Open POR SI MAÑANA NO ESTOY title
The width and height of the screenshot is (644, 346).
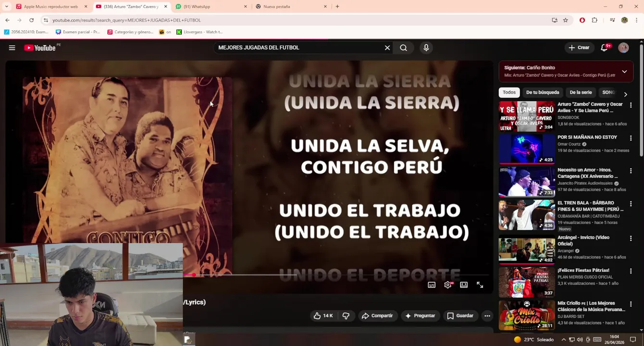pos(587,137)
